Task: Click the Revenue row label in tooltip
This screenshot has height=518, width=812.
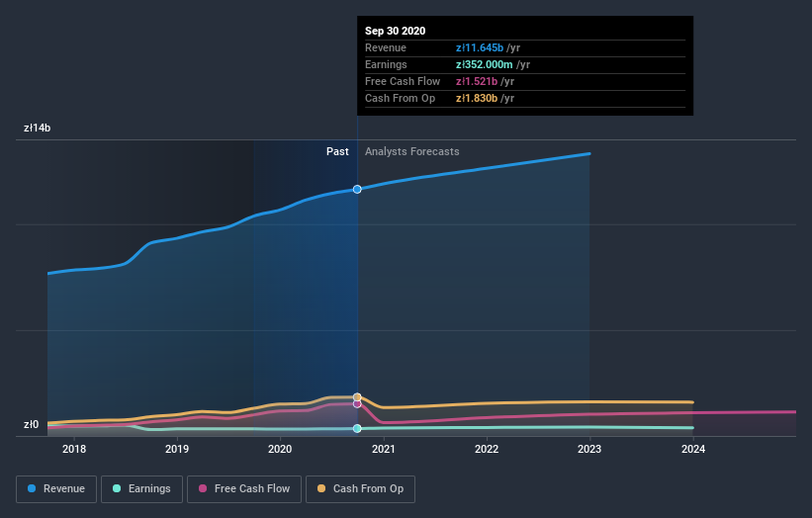Action: pos(386,47)
